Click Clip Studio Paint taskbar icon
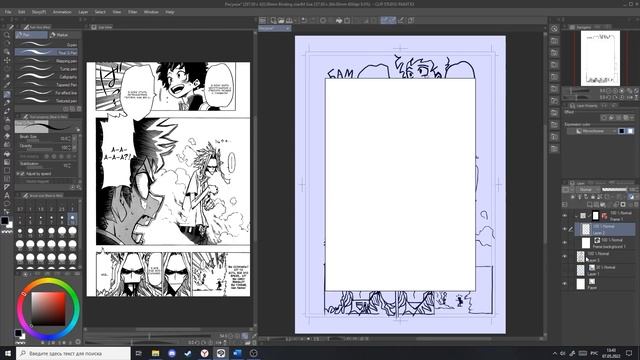The image size is (640, 360). point(221,353)
